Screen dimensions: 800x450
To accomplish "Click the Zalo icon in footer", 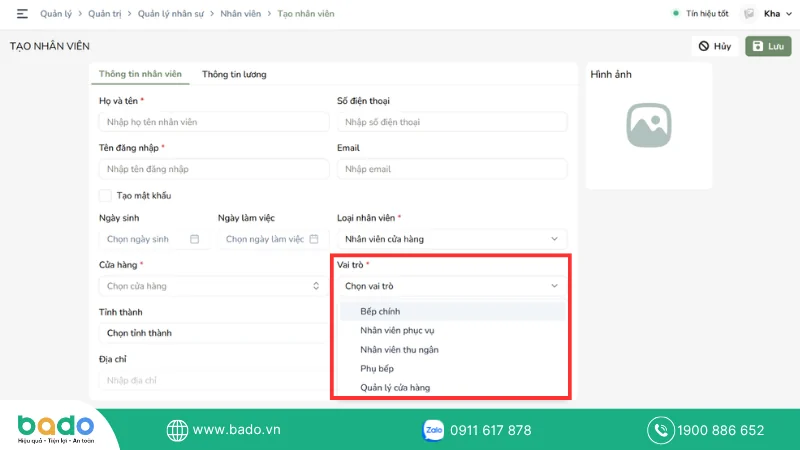I will click(433, 430).
